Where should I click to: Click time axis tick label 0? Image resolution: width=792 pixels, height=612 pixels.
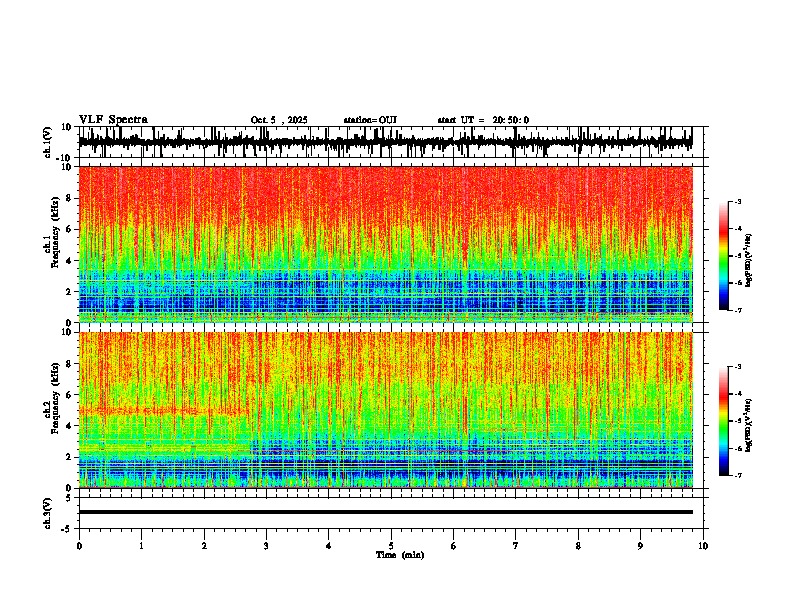(79, 546)
